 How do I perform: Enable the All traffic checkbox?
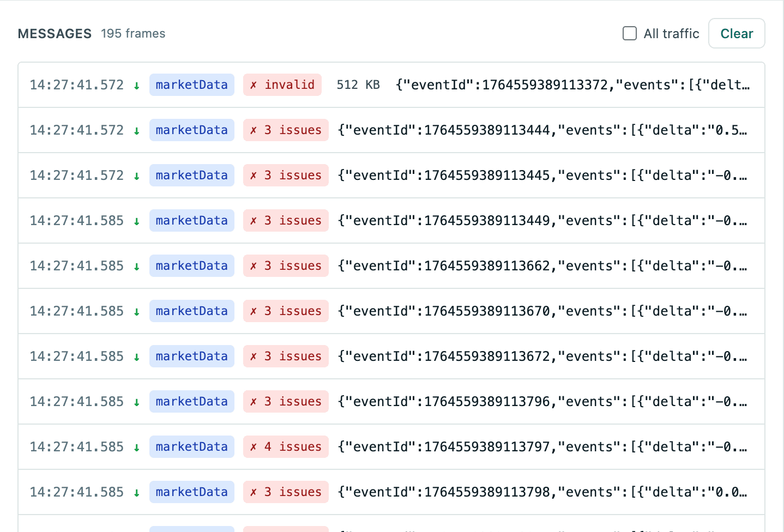[630, 33]
